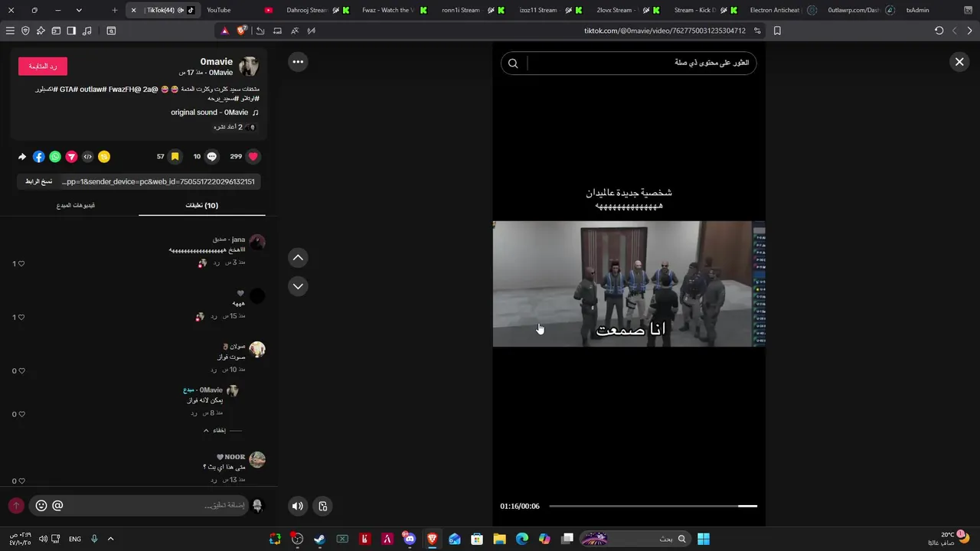Like 0Mavie's creator reply heart

(21, 414)
